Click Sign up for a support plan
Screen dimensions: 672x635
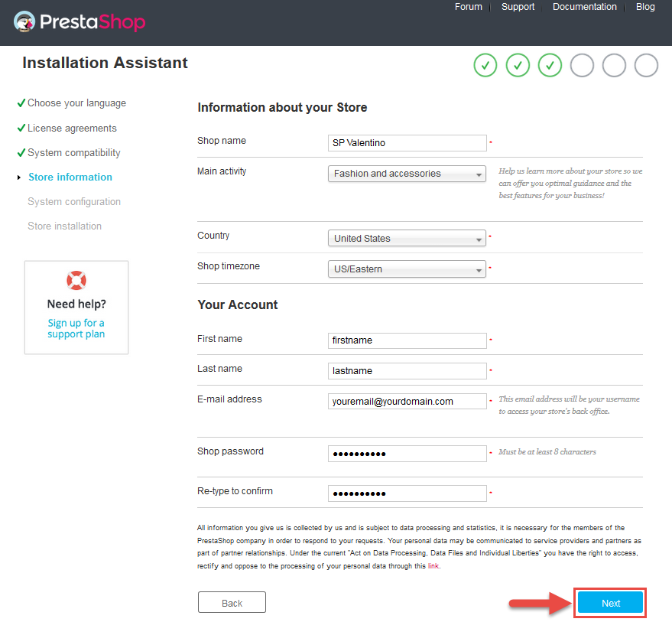[76, 328]
